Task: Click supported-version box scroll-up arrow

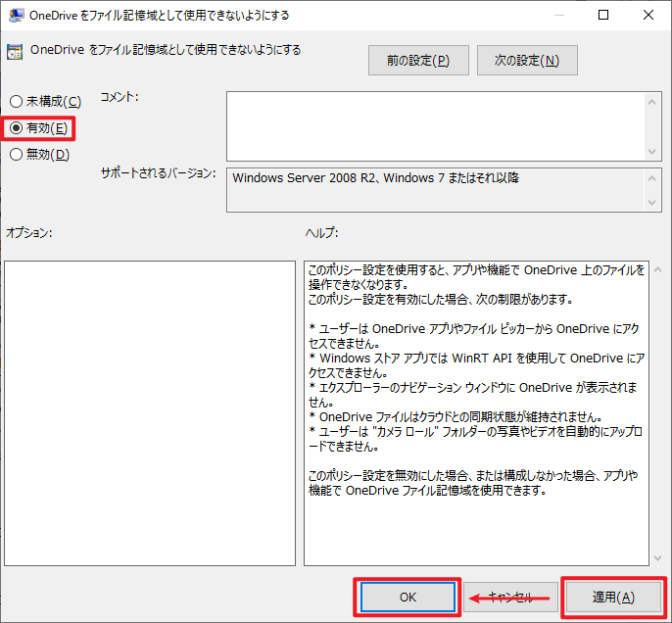Action: (651, 178)
